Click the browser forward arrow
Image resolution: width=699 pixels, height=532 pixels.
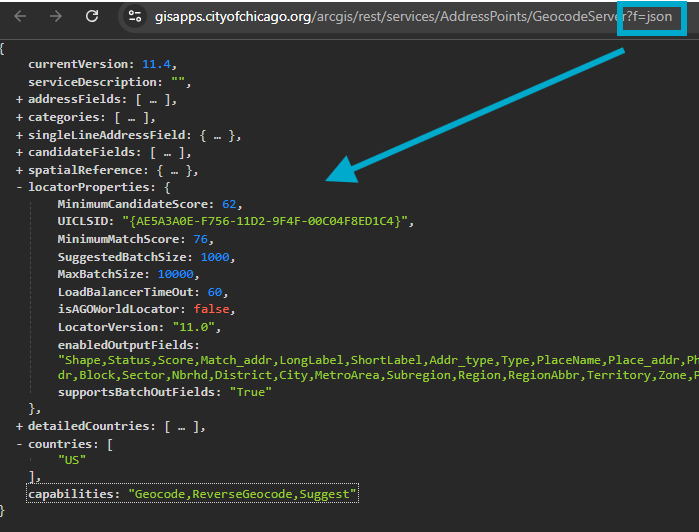(56, 17)
